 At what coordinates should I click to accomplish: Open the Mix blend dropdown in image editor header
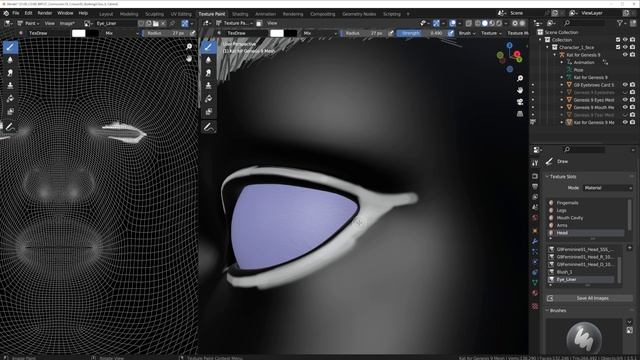[122, 33]
